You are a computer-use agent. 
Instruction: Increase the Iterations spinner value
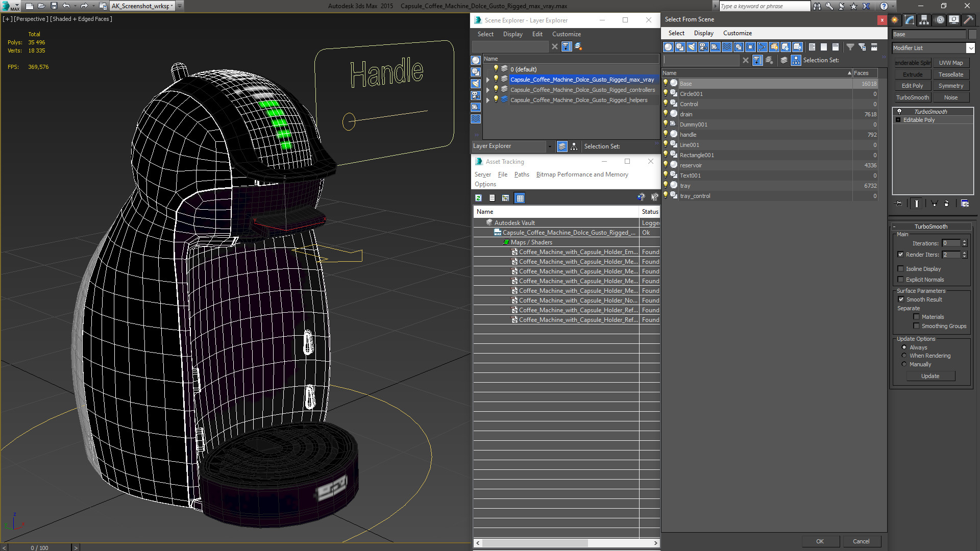point(964,242)
